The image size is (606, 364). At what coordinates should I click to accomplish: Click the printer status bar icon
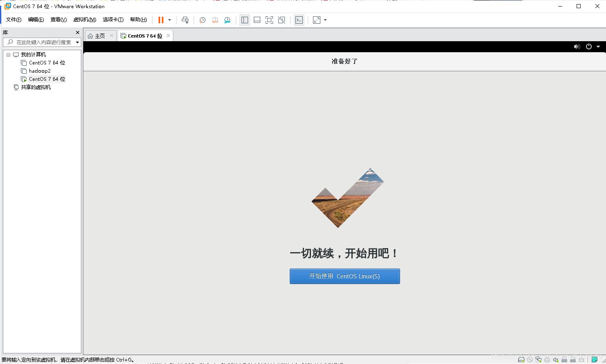[x=547, y=360]
